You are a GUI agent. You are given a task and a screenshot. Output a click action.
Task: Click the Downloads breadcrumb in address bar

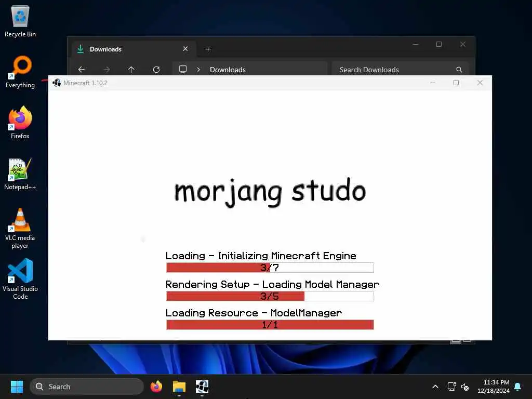[228, 70]
